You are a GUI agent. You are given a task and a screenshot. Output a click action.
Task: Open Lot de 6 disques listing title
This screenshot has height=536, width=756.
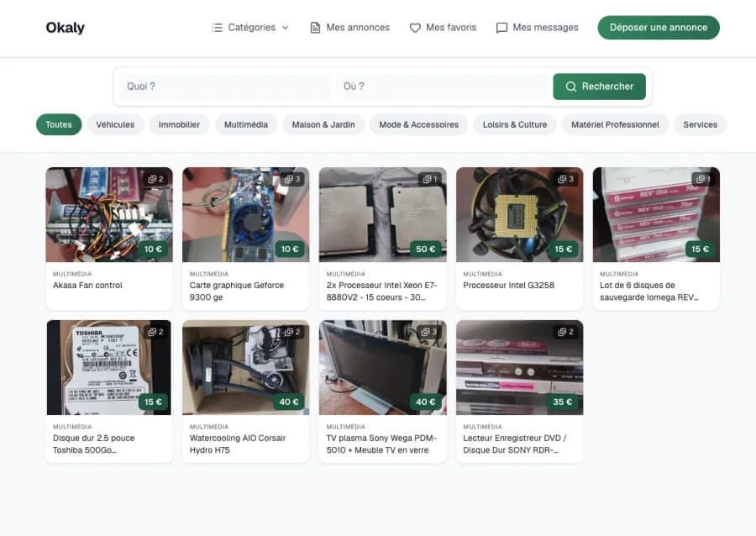pyautogui.click(x=649, y=292)
